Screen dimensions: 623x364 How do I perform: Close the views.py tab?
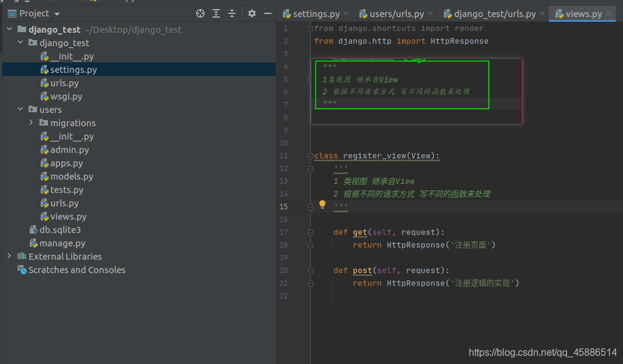tap(608, 13)
